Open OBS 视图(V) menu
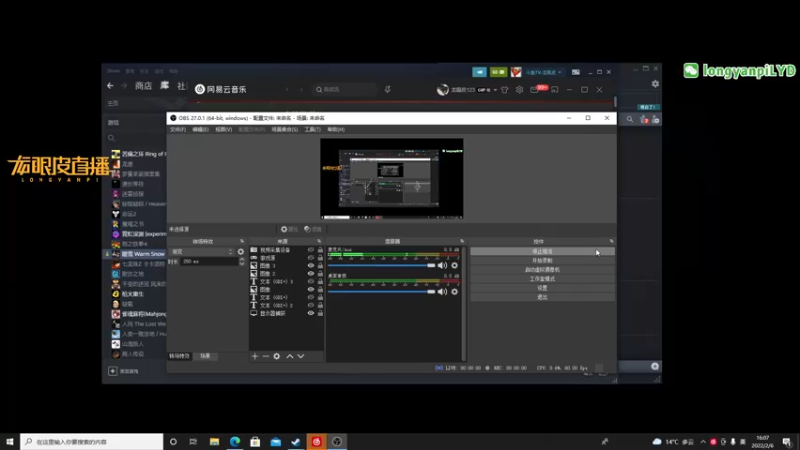Image resolution: width=800 pixels, height=450 pixels. tap(223, 130)
